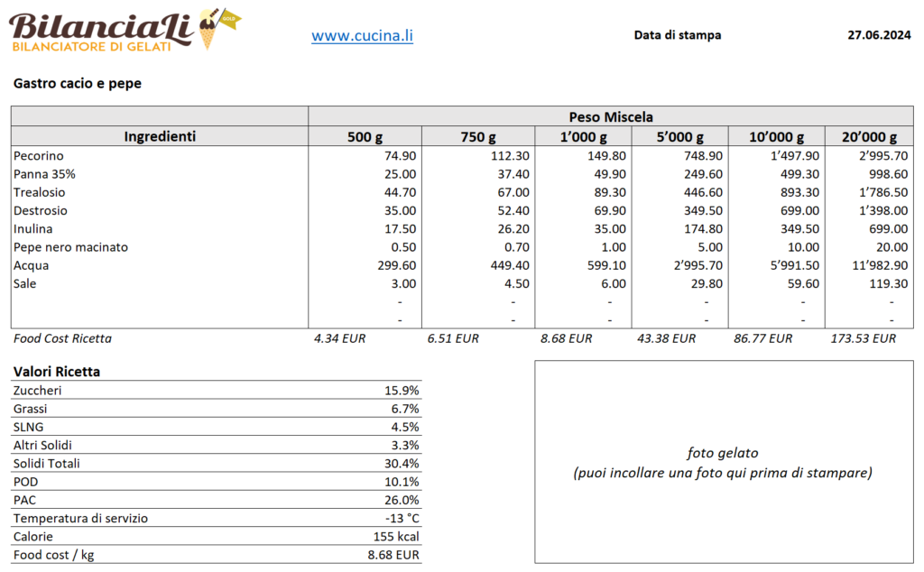The height and width of the screenshot is (572, 924).
Task: Select the Valori Ricetta heading
Action: [x=57, y=372]
